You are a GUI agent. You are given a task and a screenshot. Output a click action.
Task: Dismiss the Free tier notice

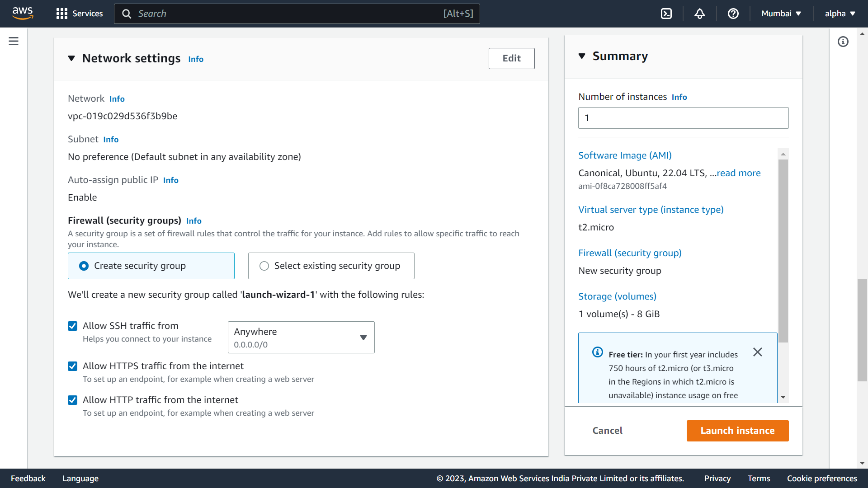coord(758,352)
